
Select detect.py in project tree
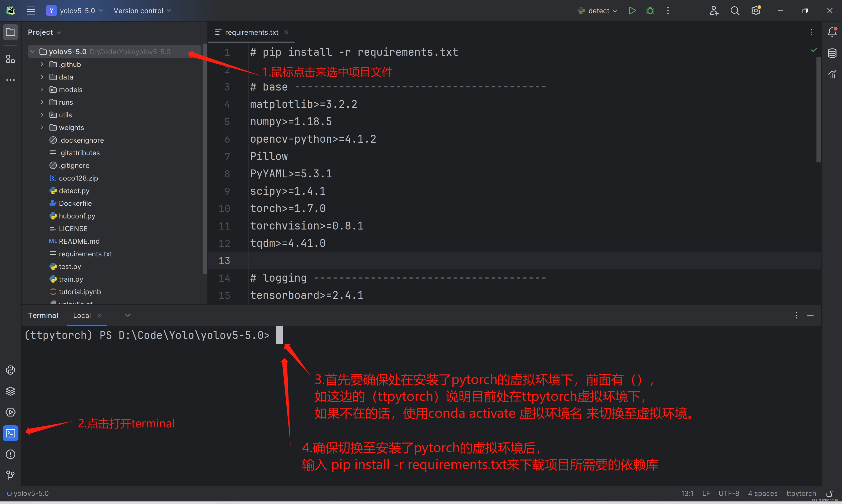(74, 191)
